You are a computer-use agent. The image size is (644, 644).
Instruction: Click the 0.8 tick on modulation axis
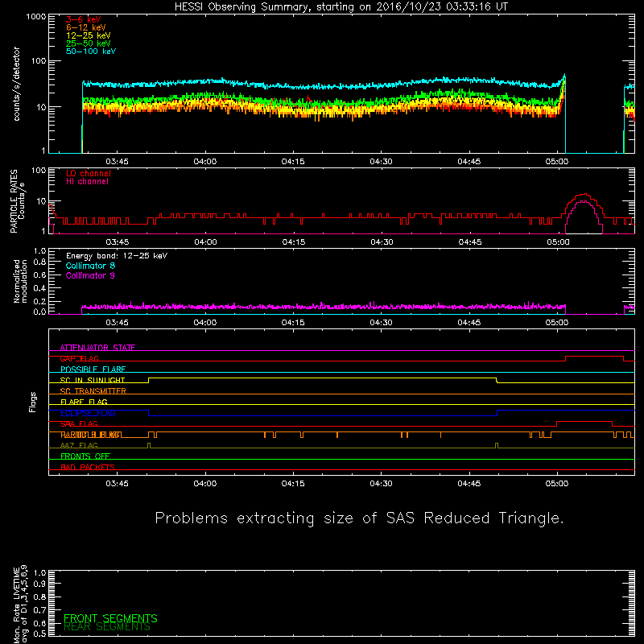point(39,262)
